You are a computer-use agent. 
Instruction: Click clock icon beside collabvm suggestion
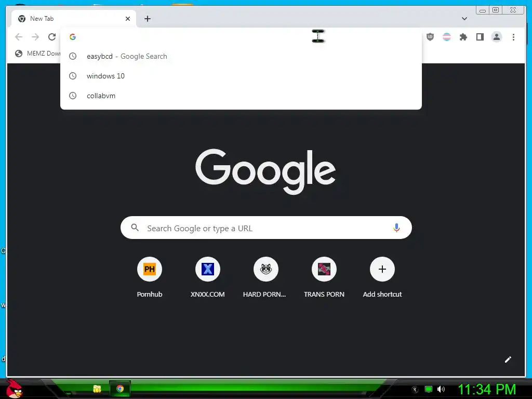click(73, 96)
